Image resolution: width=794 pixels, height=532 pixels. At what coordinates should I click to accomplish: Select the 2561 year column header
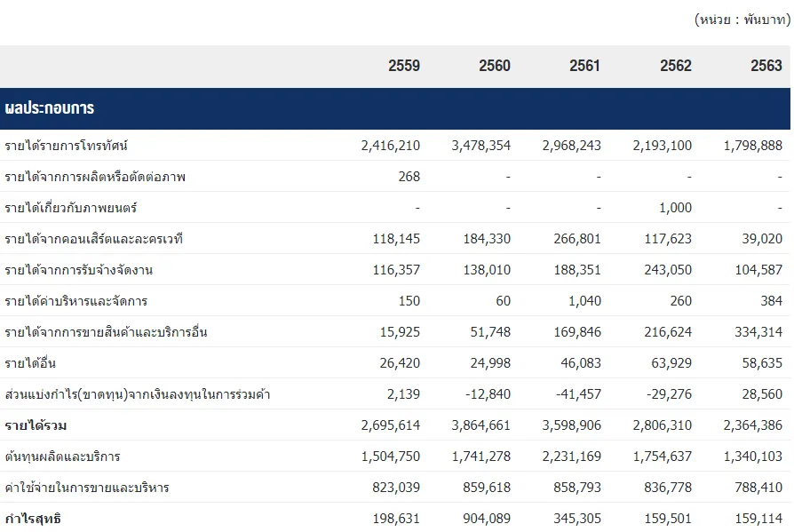(584, 66)
